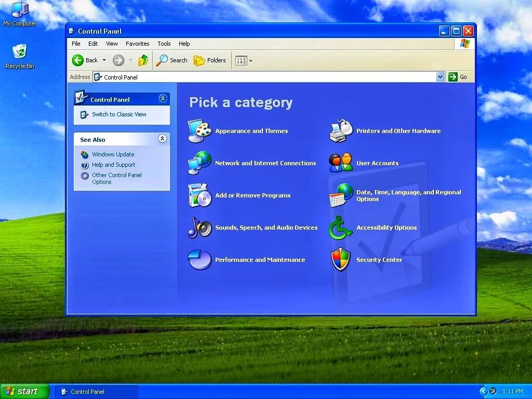Open the File menu
Screen dimensions: 532x399
[76, 44]
